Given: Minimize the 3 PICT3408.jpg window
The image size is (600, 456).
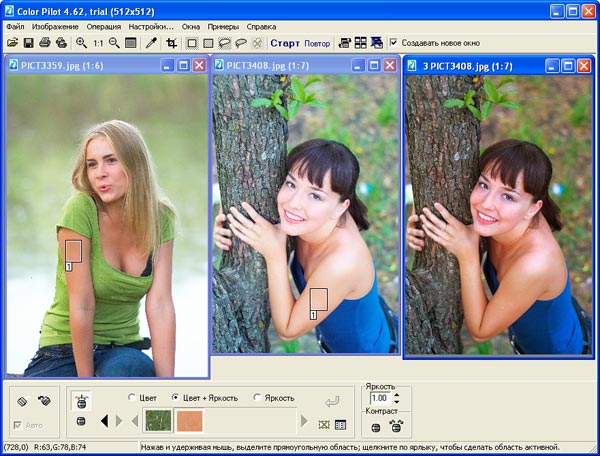Looking at the screenshot, I should (552, 66).
